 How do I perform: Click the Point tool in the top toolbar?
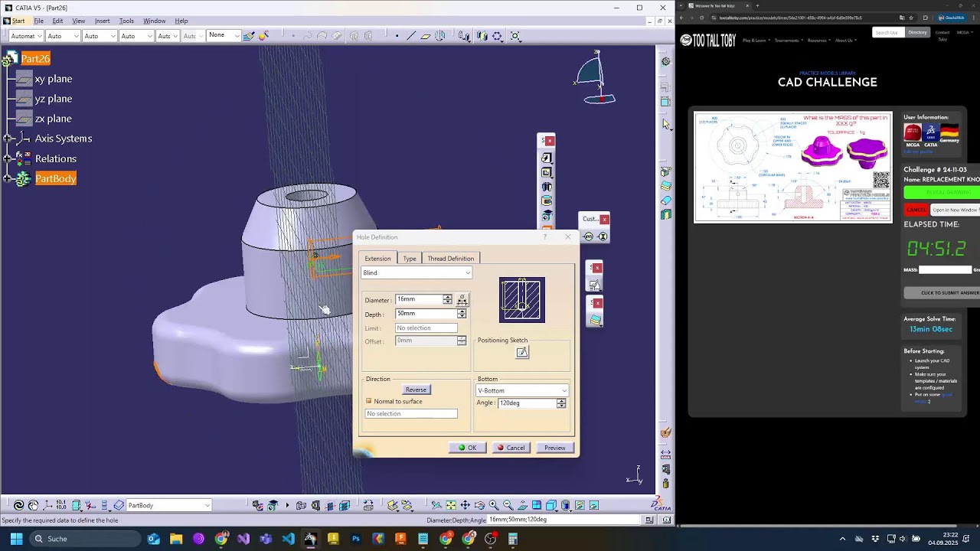397,36
